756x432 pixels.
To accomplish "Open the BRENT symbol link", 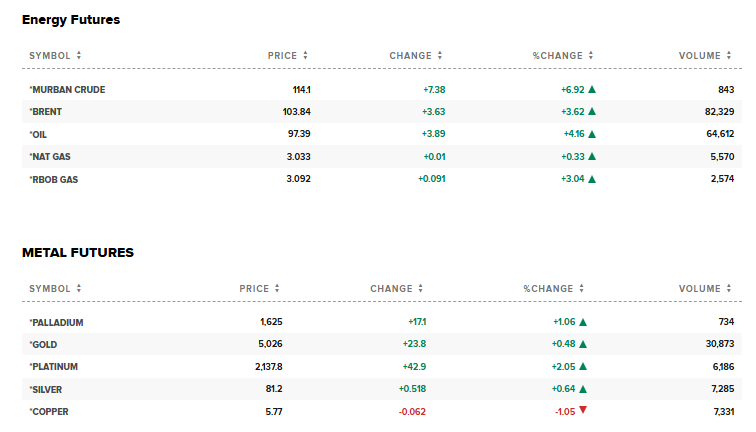I will pyautogui.click(x=45, y=112).
